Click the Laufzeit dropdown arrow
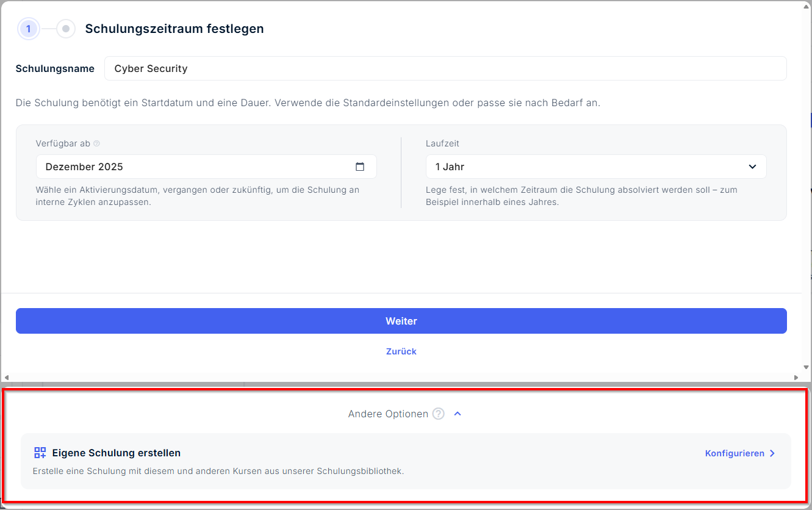Image resolution: width=812 pixels, height=510 pixels. click(752, 167)
